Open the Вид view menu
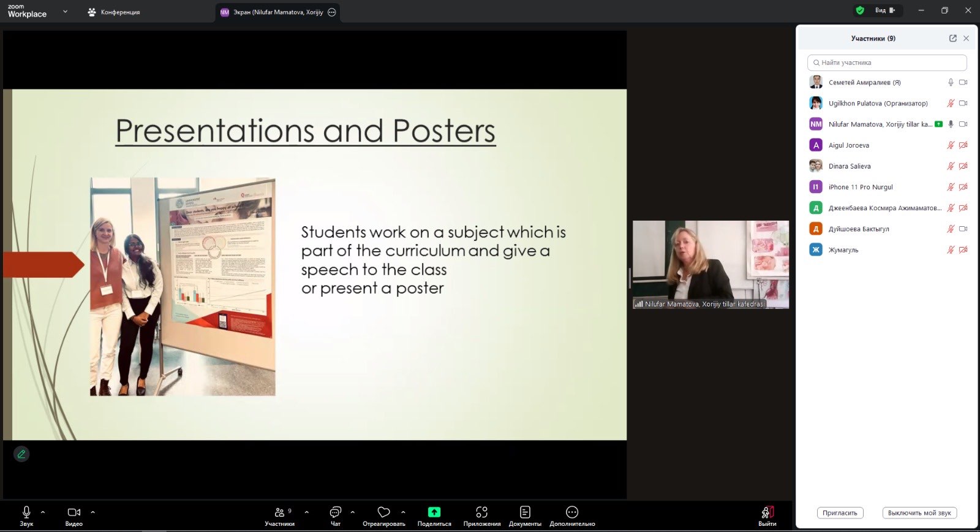 (x=884, y=10)
